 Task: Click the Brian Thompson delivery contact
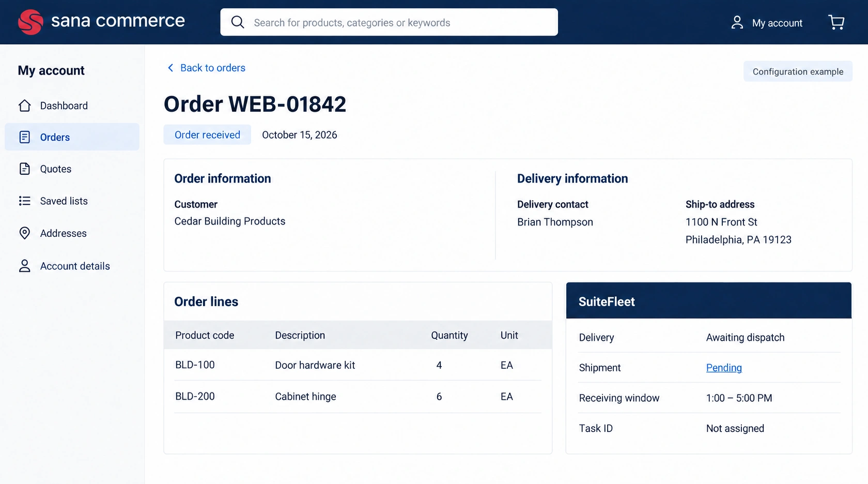[x=555, y=222]
